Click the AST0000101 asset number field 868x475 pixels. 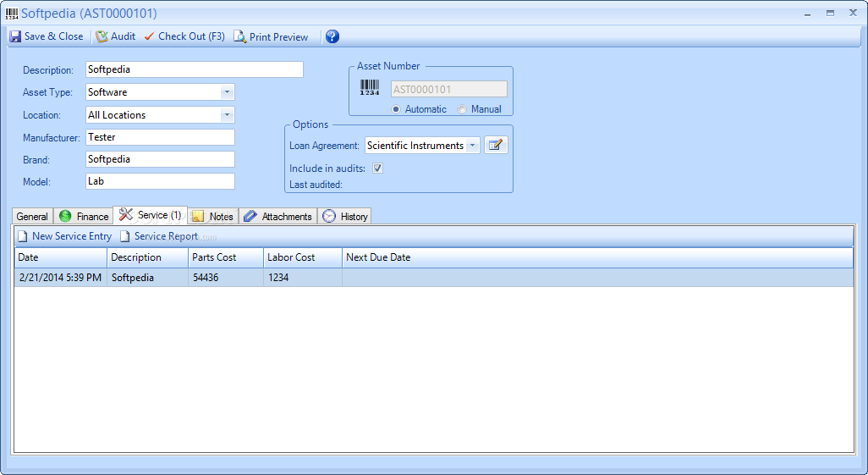[449, 89]
